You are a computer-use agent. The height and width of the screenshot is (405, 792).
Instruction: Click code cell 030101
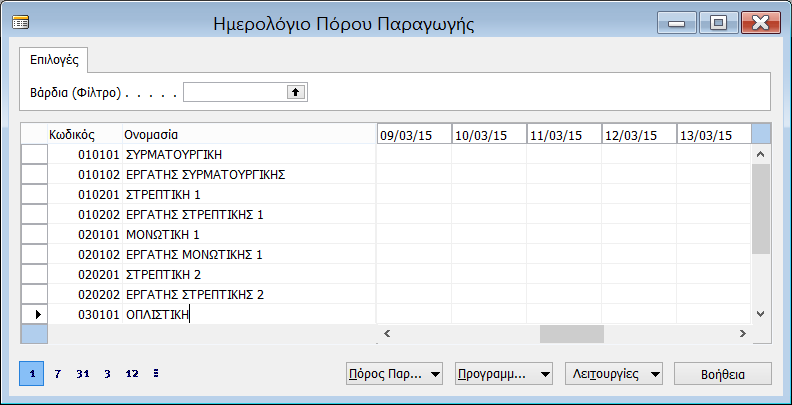tap(85, 314)
